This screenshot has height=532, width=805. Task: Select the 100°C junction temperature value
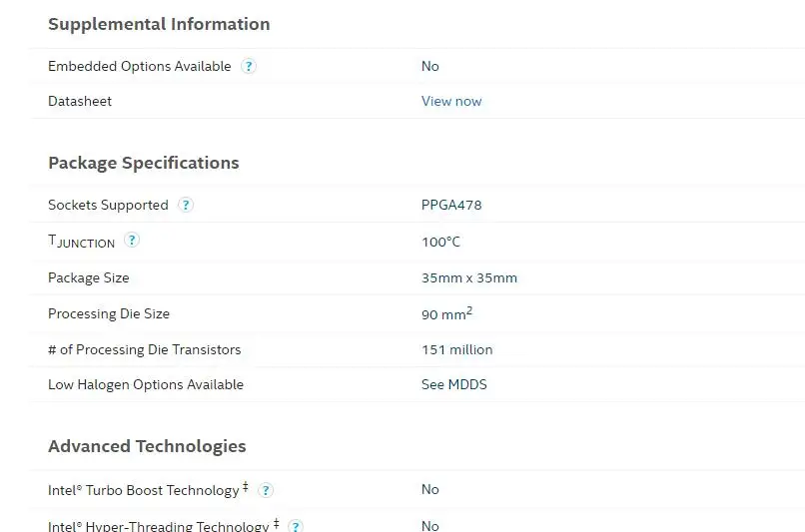coord(440,242)
